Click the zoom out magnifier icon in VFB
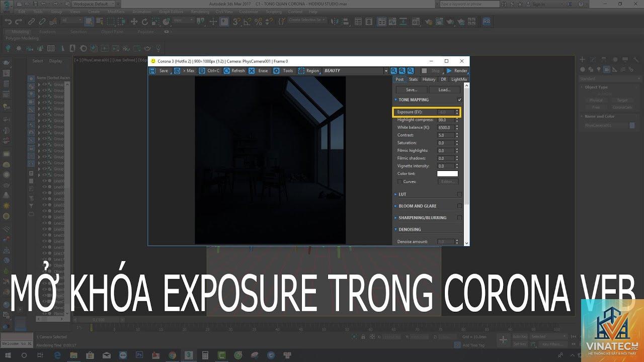 point(403,71)
